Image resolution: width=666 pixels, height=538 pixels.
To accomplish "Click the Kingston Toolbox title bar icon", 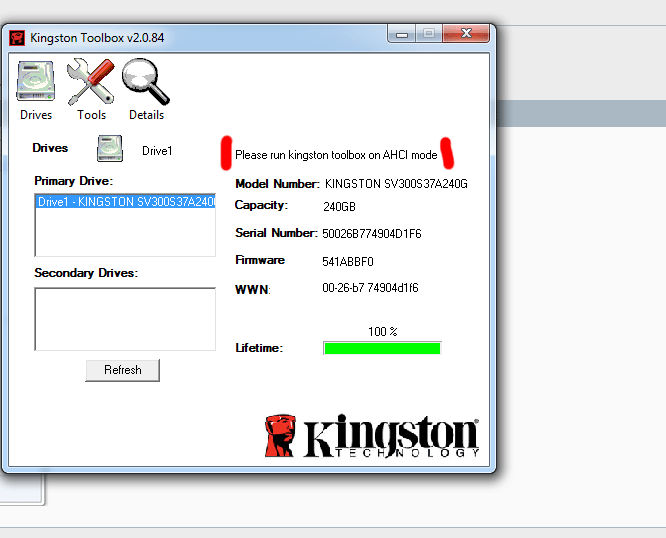I will (17, 37).
